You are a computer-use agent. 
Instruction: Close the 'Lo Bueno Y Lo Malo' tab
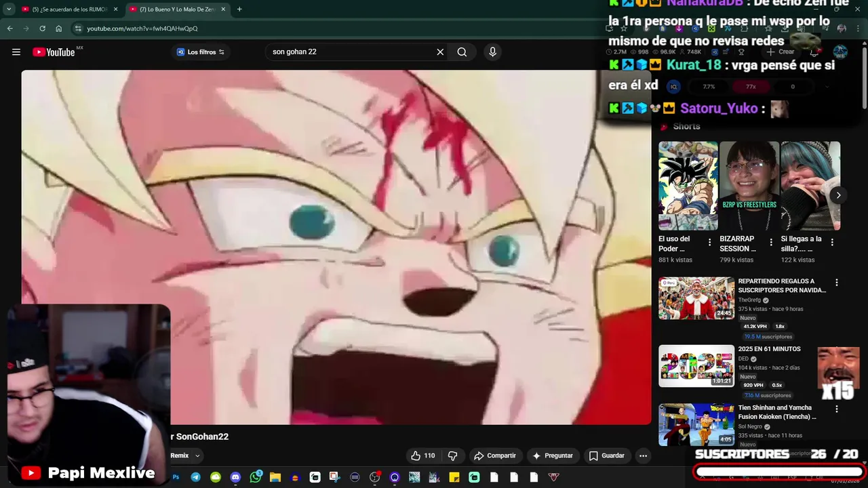coord(223,9)
